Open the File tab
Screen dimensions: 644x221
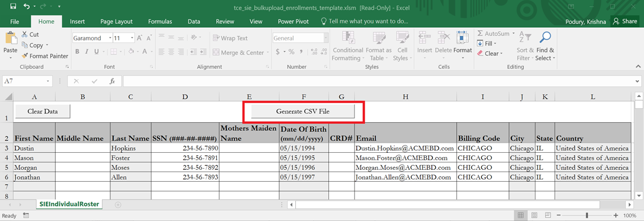pos(14,22)
